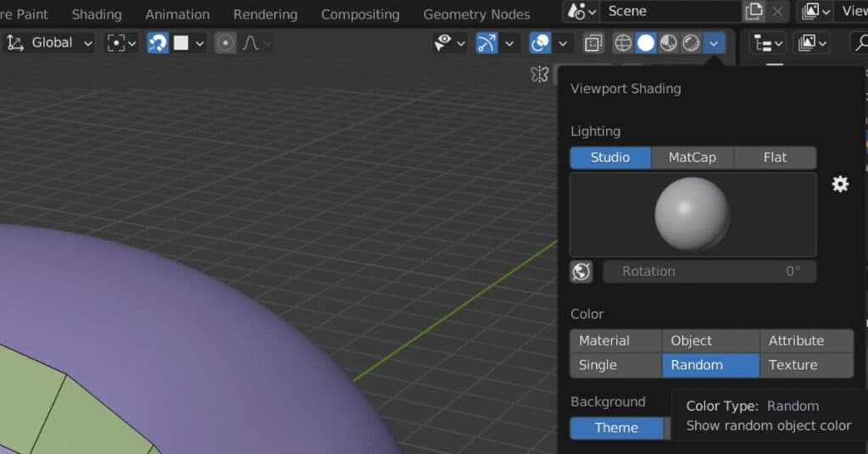
Task: Select Studio lighting
Action: coord(610,158)
